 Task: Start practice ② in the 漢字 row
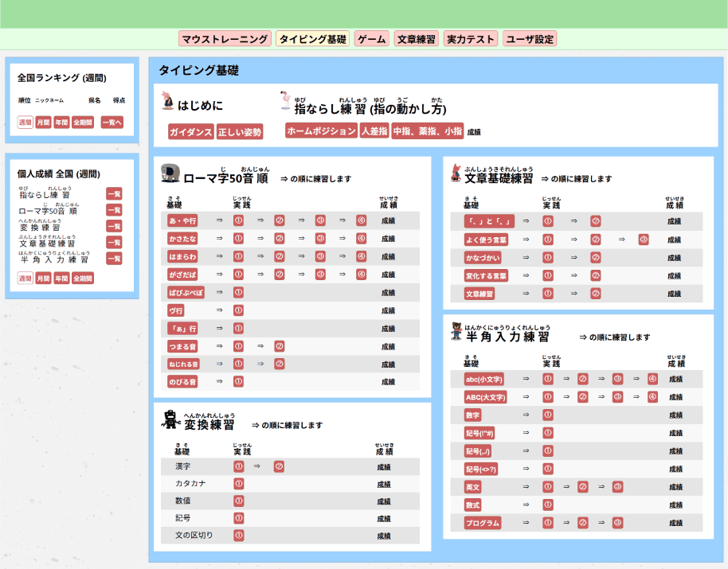(279, 466)
